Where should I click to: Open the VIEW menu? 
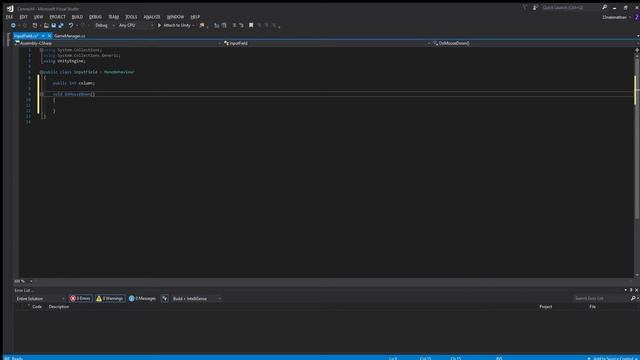click(38, 17)
